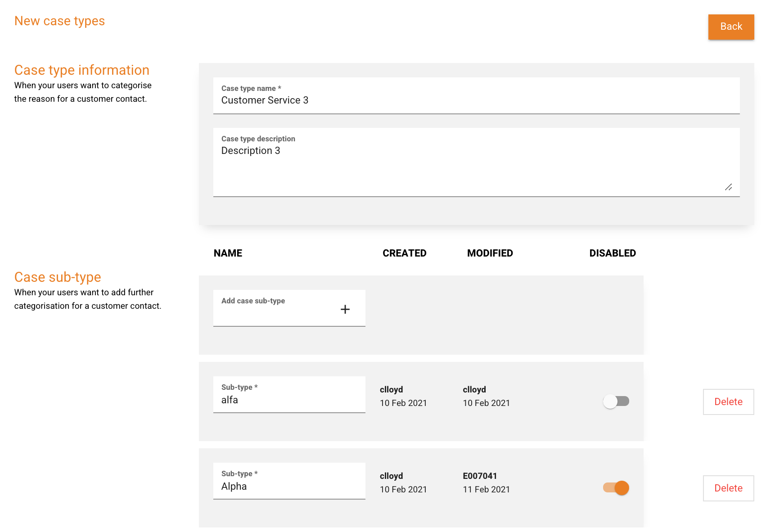
Task: Click the Case type information heading
Action: (x=81, y=70)
